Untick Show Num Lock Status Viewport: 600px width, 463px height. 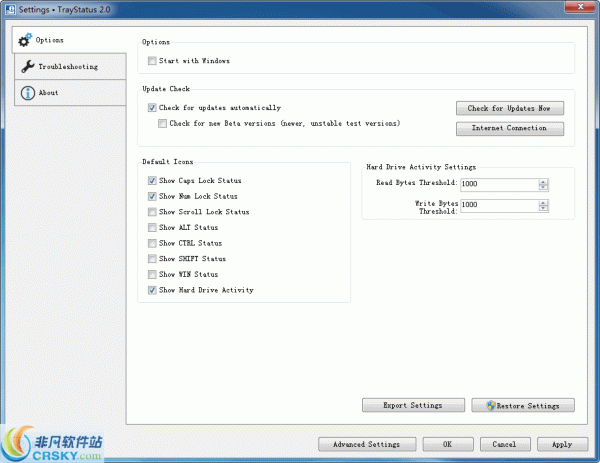(x=152, y=196)
